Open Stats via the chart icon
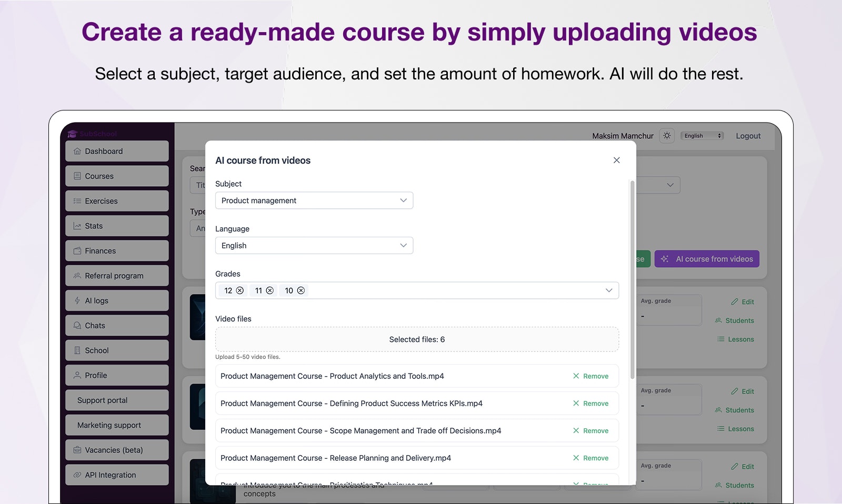842x504 pixels. [x=77, y=226]
